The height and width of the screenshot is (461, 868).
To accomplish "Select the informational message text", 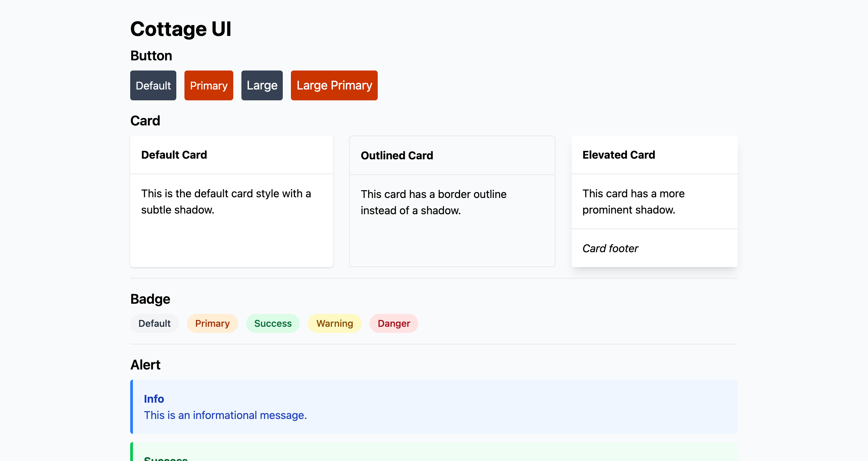I will coord(225,415).
